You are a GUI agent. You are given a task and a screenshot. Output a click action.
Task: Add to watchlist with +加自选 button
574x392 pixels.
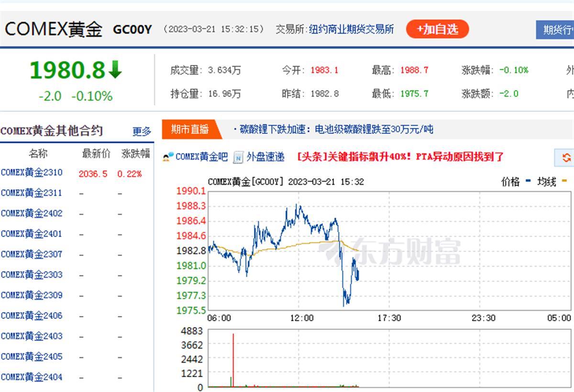point(437,29)
